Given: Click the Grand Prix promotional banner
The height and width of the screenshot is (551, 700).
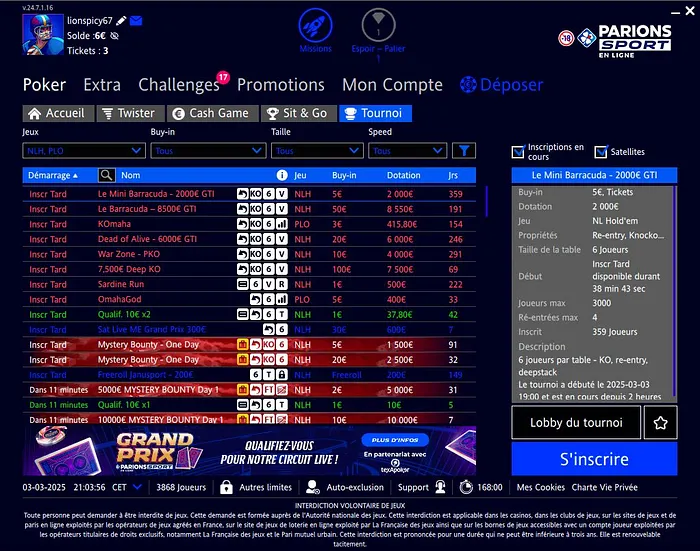Looking at the screenshot, I should (x=249, y=451).
